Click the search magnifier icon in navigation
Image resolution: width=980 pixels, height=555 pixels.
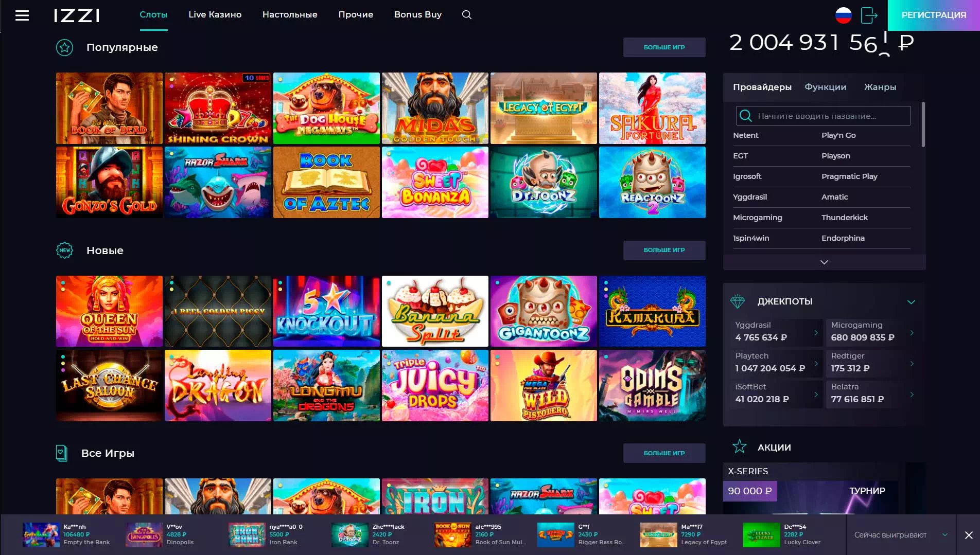coord(466,15)
